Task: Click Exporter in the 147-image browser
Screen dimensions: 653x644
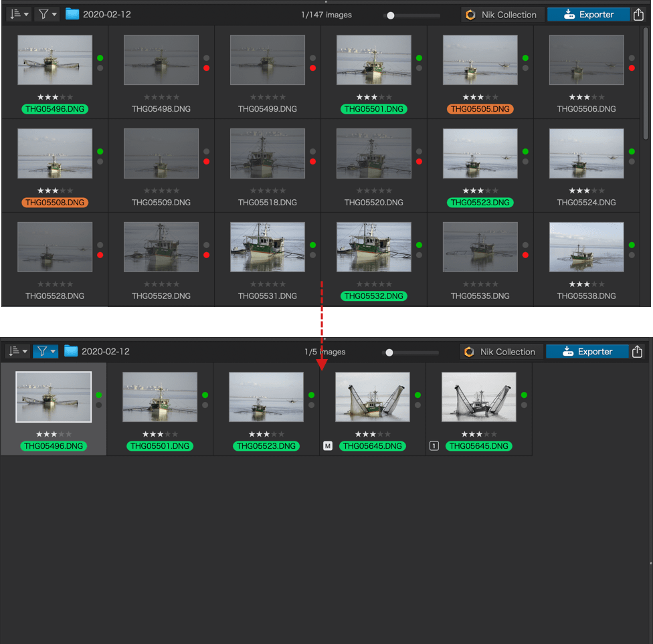Action: pos(589,15)
